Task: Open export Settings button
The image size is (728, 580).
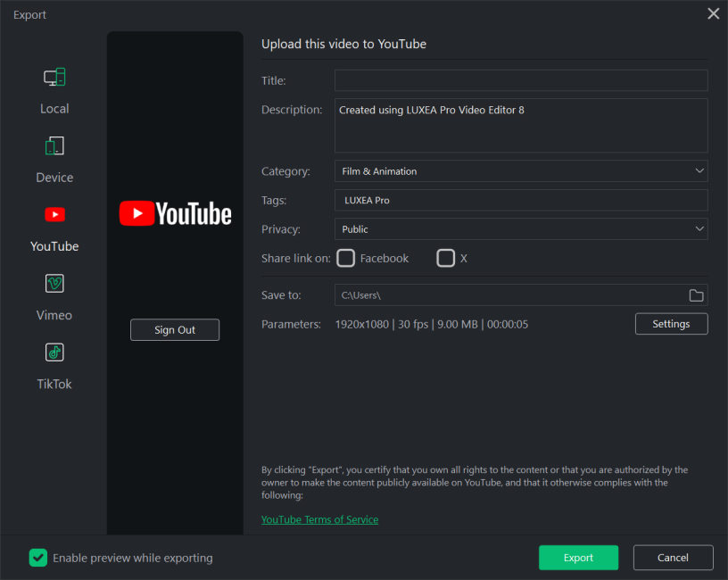Action: (671, 324)
